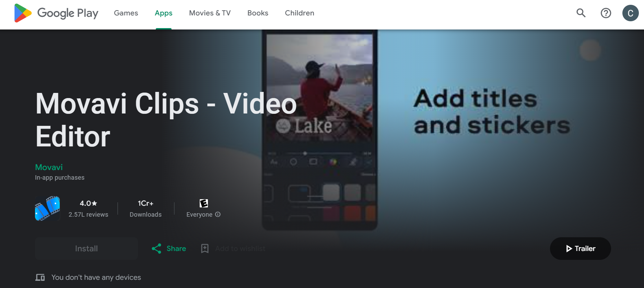Click the Install button
Image resolution: width=644 pixels, height=288 pixels.
click(86, 249)
